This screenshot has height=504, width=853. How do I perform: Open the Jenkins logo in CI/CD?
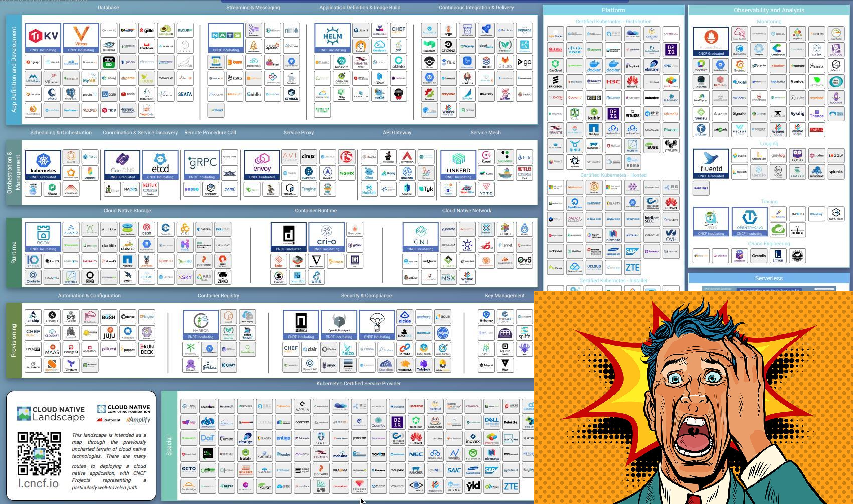coord(467,78)
